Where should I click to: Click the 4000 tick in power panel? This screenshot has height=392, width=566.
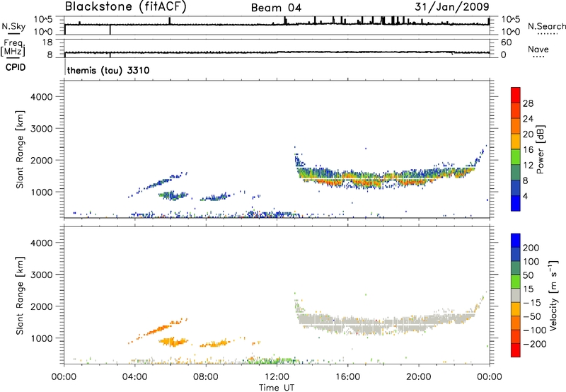(x=42, y=97)
